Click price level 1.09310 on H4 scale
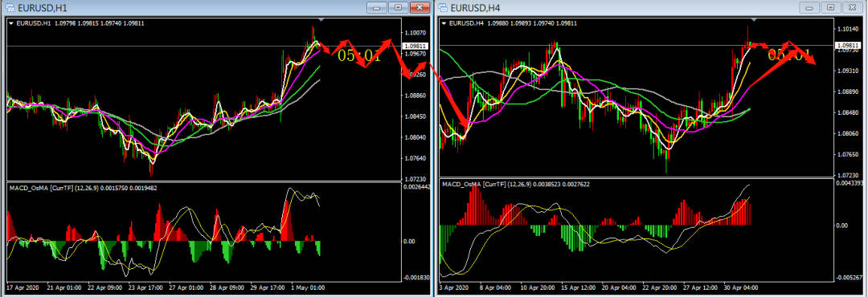 pyautogui.click(x=848, y=71)
